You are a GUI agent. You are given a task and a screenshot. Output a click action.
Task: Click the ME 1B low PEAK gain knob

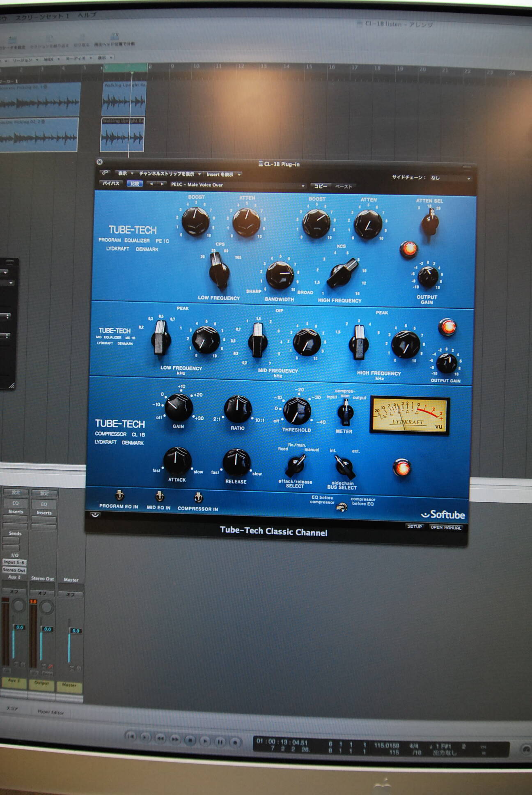pos(206,340)
